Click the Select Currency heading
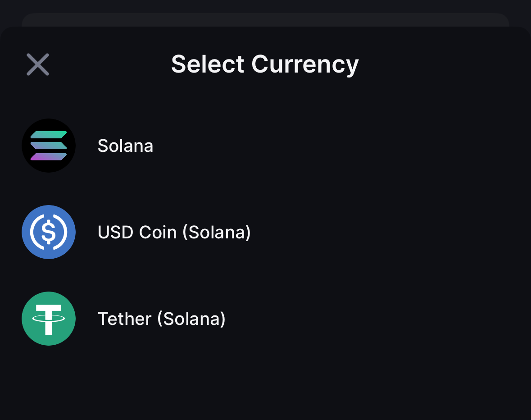Viewport: 531px width, 420px height. click(265, 64)
